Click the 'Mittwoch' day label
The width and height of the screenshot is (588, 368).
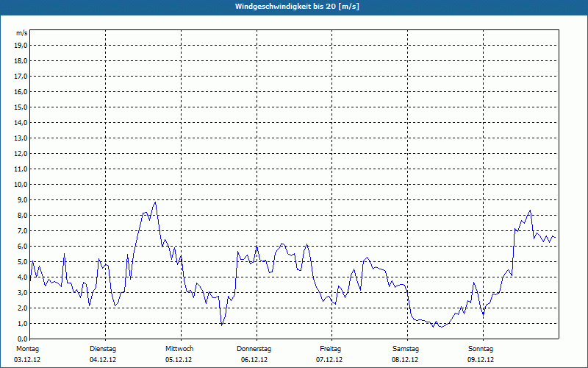179,349
